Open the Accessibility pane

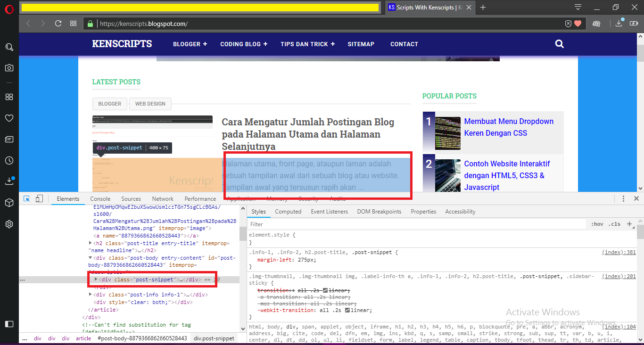460,212
